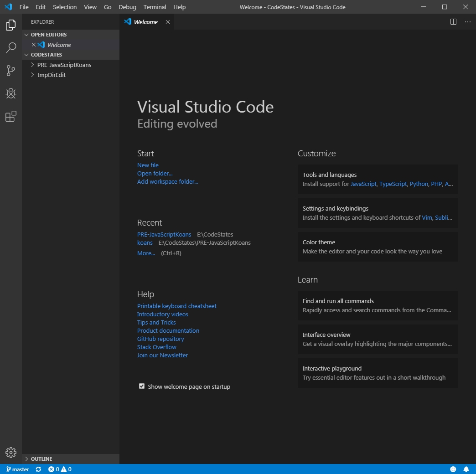Click the JavaScript language support link
The width and height of the screenshot is (476, 474).
[x=363, y=184]
